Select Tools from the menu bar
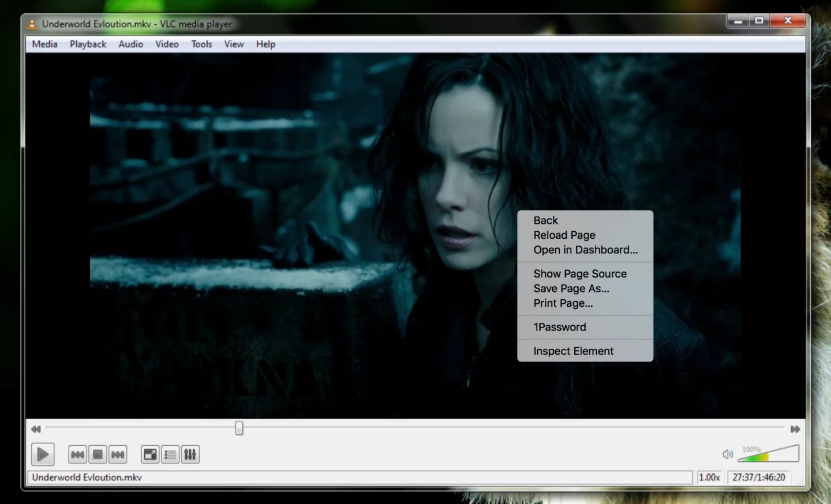Image resolution: width=831 pixels, height=504 pixels. click(201, 44)
